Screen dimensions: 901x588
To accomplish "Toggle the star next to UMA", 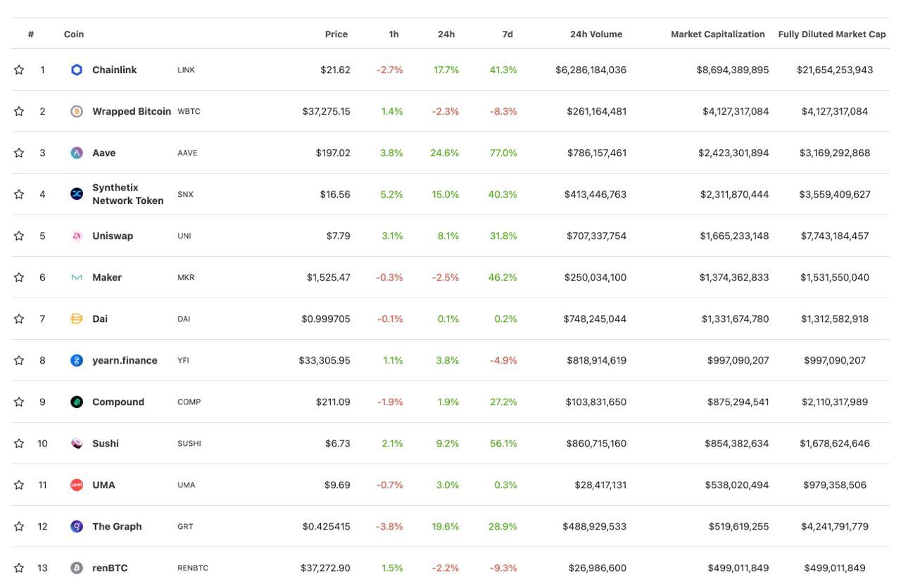I will click(19, 485).
